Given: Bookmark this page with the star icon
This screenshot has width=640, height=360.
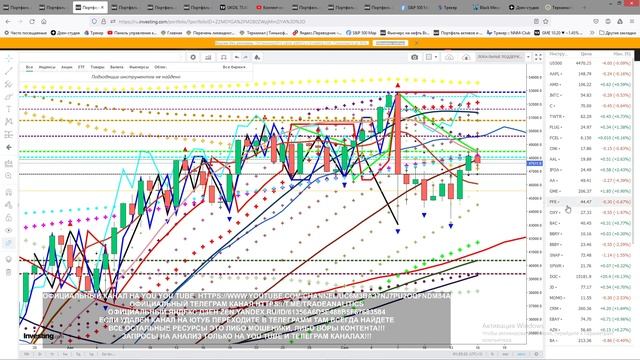Looking at the screenshot, I should click(x=546, y=22).
